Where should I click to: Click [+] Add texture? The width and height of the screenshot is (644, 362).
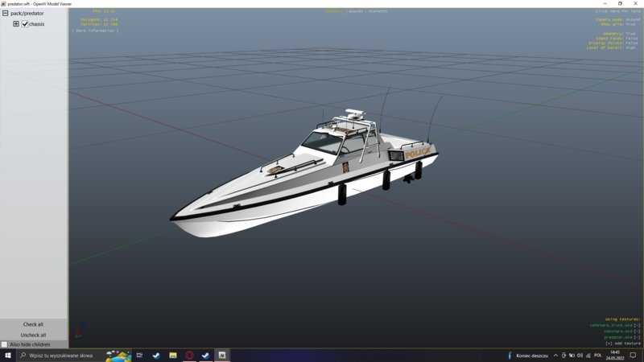[x=623, y=343]
